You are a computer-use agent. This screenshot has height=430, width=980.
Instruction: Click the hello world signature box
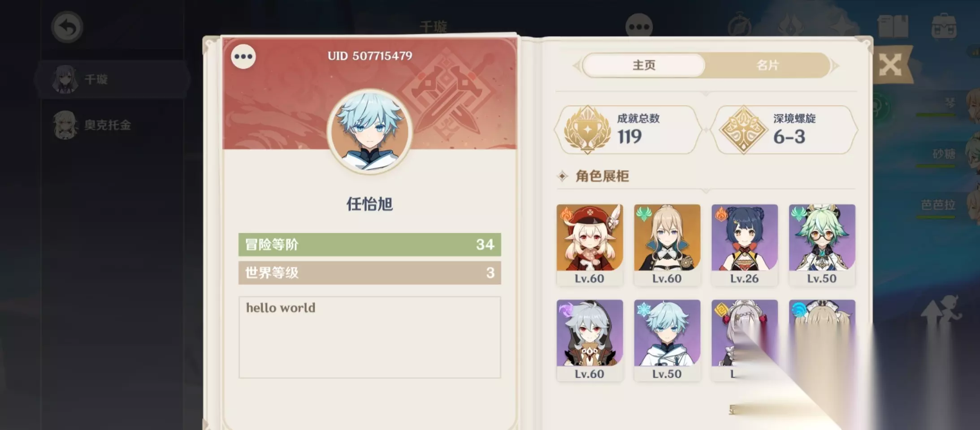[x=369, y=337]
